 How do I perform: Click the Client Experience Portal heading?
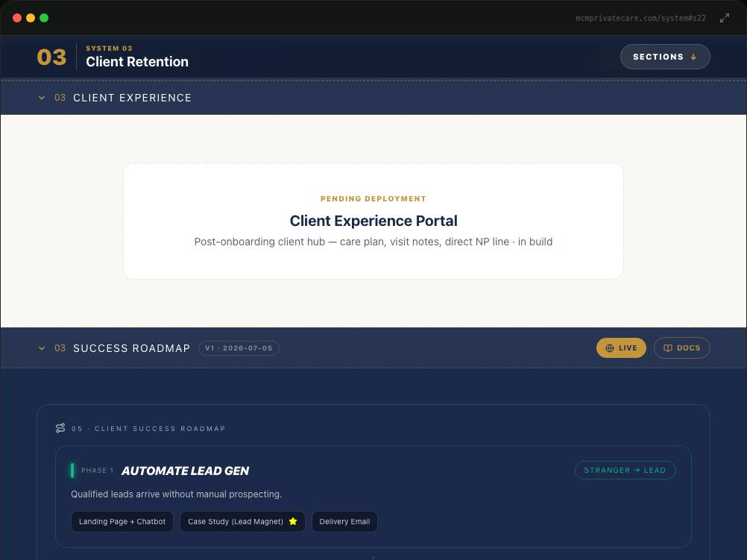coord(373,221)
